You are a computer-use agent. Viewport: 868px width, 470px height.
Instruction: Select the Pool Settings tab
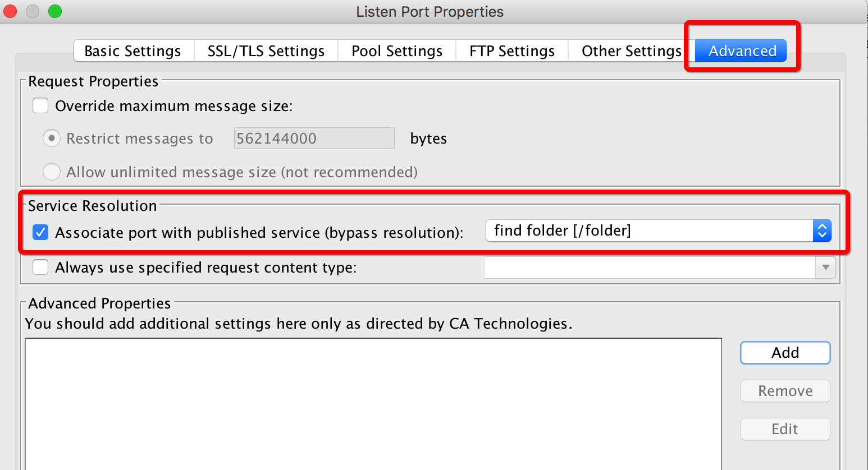point(396,50)
